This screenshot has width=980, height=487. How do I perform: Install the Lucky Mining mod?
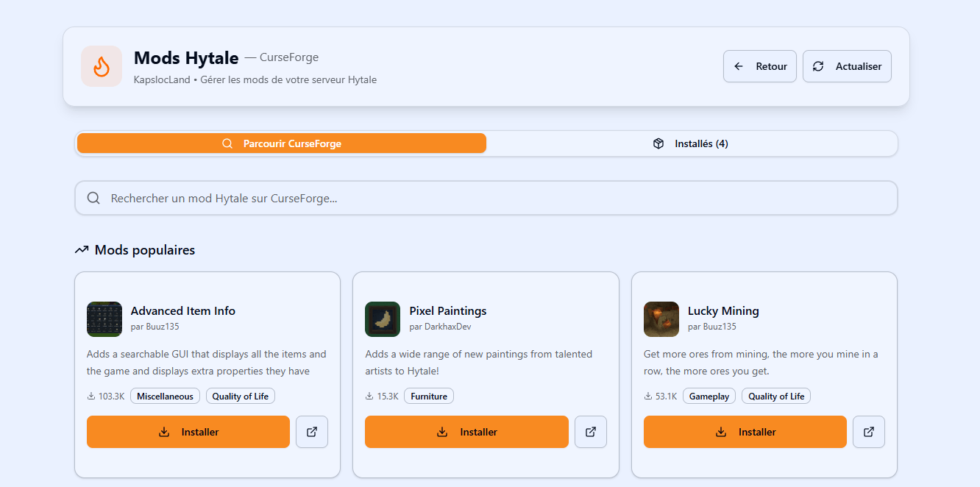pyautogui.click(x=745, y=432)
